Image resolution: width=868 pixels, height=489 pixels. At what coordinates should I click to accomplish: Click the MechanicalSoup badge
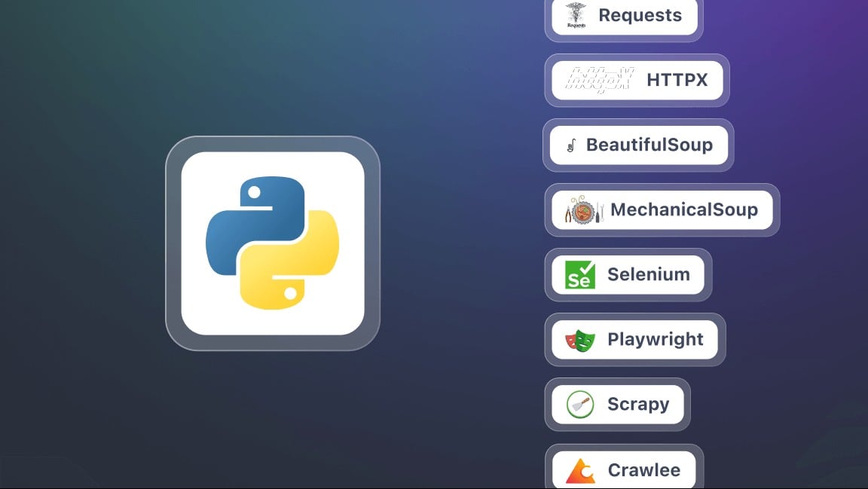point(661,210)
